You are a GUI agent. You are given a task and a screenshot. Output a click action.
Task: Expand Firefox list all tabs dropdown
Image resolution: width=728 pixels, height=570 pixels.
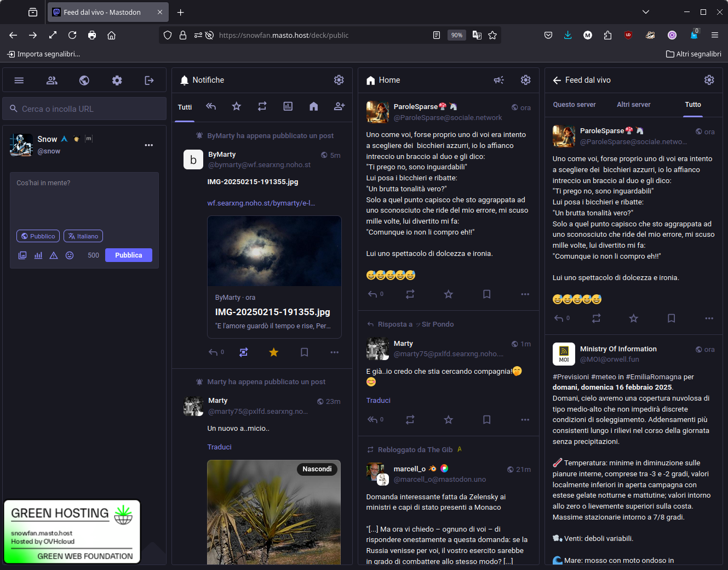[x=646, y=12]
